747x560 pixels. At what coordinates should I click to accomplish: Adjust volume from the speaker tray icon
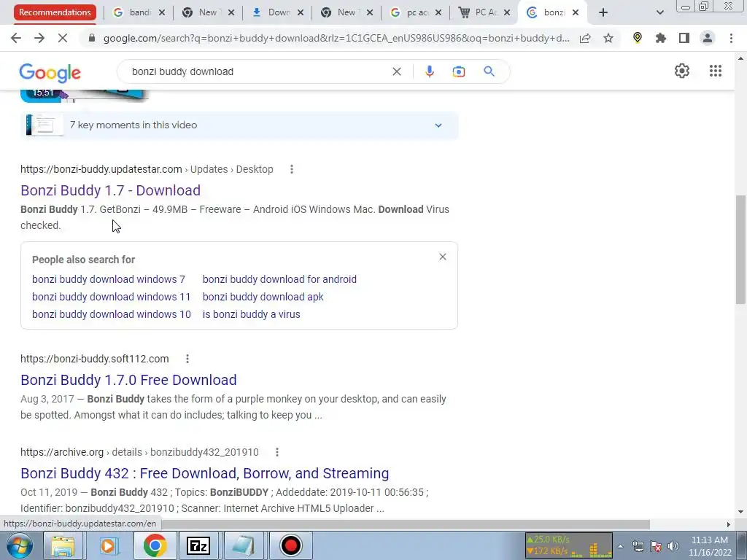click(673, 546)
